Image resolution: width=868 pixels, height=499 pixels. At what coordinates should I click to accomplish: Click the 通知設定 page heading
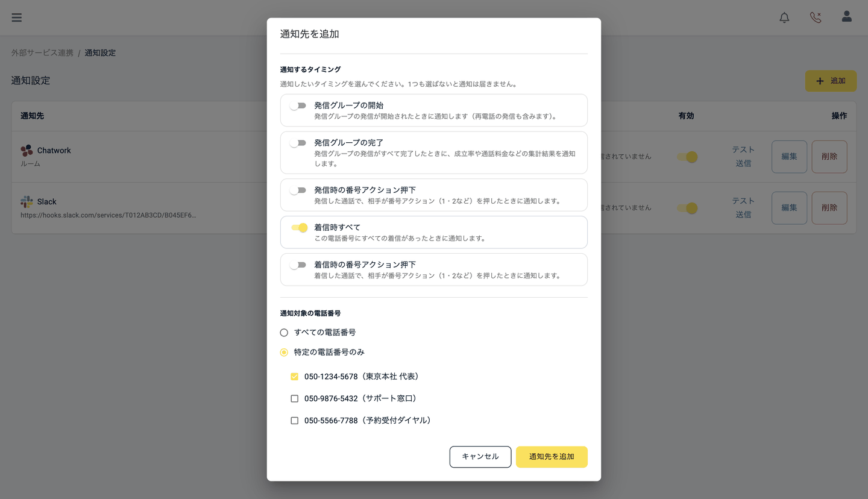(31, 81)
